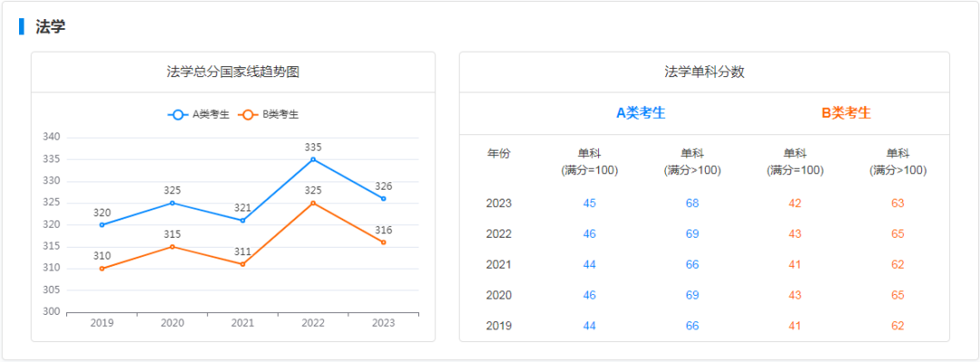This screenshot has width=980, height=362.
Task: Click the 2022 orange peak point labeled 325
Action: (313, 202)
